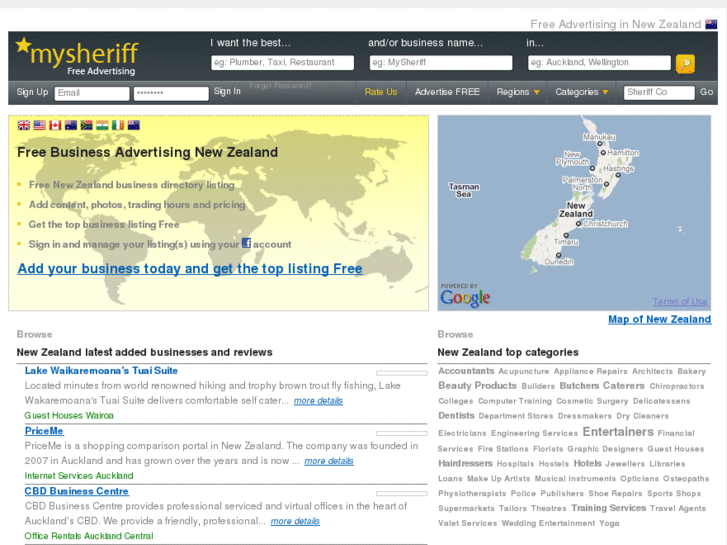The height and width of the screenshot is (545, 727).
Task: Click the Sign In button
Action: [x=227, y=91]
